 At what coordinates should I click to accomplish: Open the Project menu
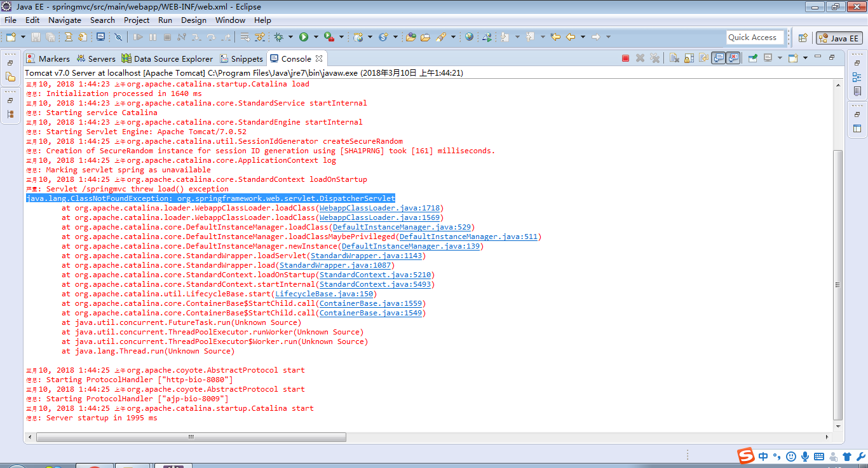click(137, 20)
